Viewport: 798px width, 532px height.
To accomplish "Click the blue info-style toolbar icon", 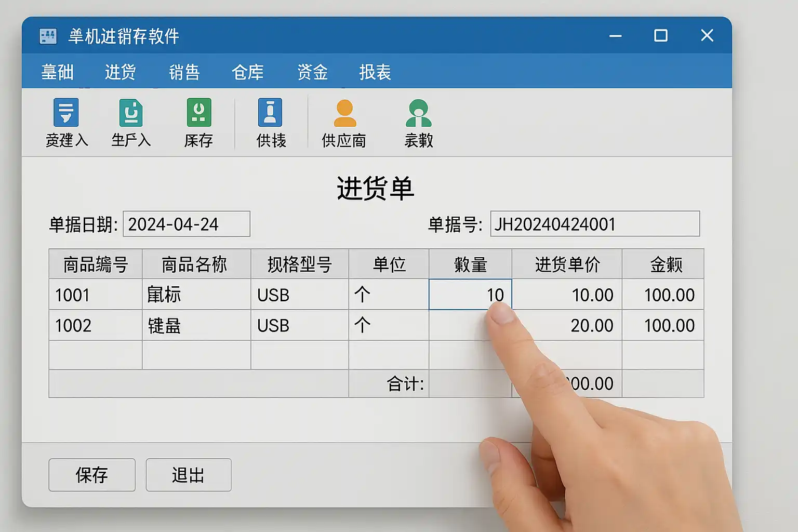I will 270,112.
